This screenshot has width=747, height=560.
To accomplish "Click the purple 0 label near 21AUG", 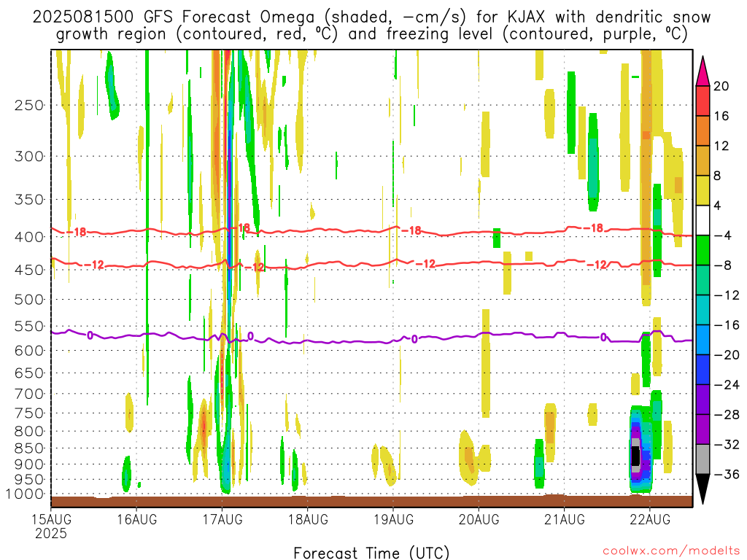I will click(x=603, y=338).
